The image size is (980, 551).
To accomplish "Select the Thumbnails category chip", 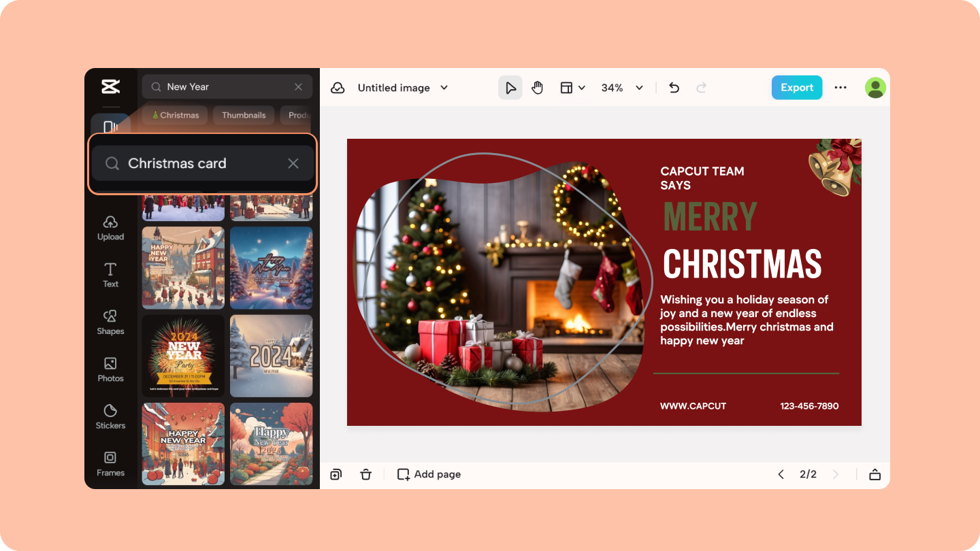I will point(244,115).
